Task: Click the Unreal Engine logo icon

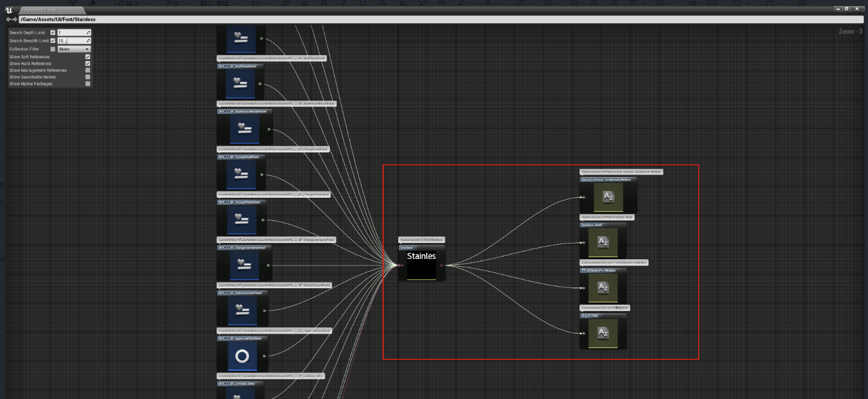Action: point(9,10)
